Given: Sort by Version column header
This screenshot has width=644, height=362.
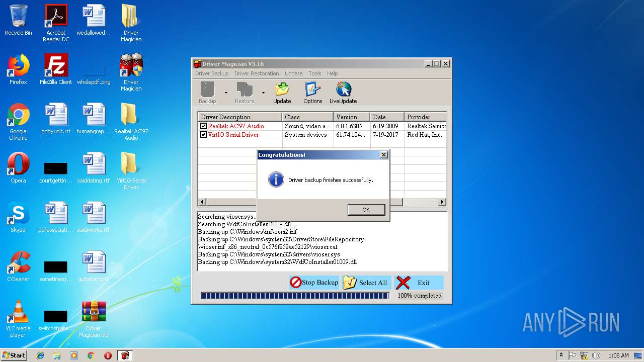Looking at the screenshot, I should click(x=352, y=117).
